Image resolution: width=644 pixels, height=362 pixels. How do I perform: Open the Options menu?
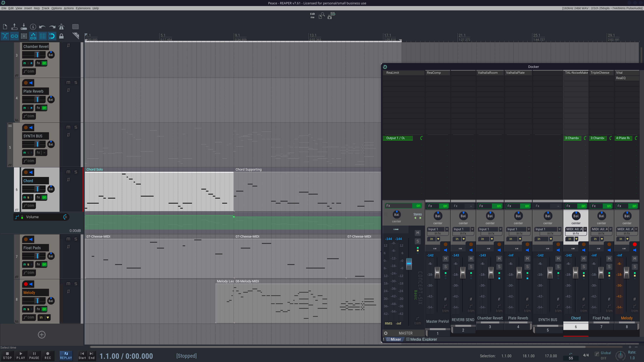(x=57, y=8)
